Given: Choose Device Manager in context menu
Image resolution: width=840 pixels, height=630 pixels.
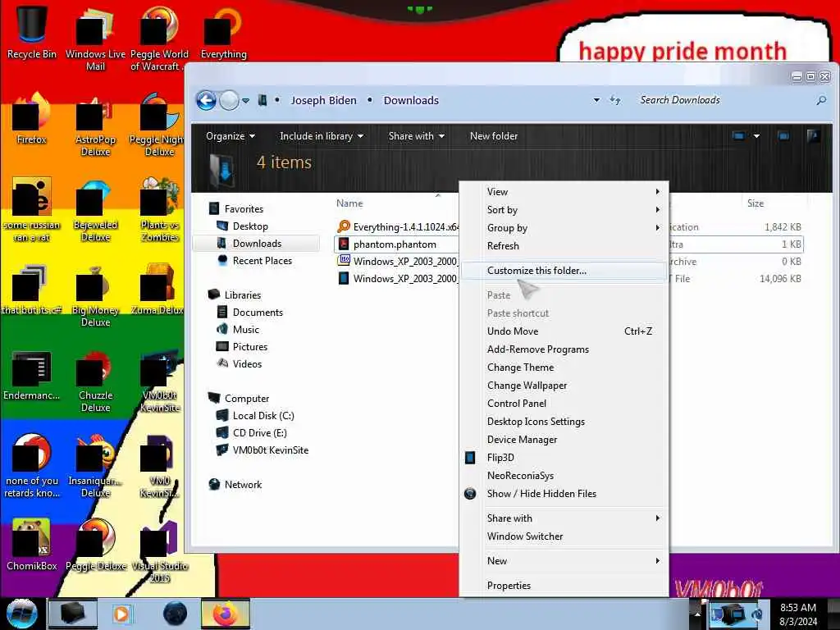Looking at the screenshot, I should (x=564, y=440).
